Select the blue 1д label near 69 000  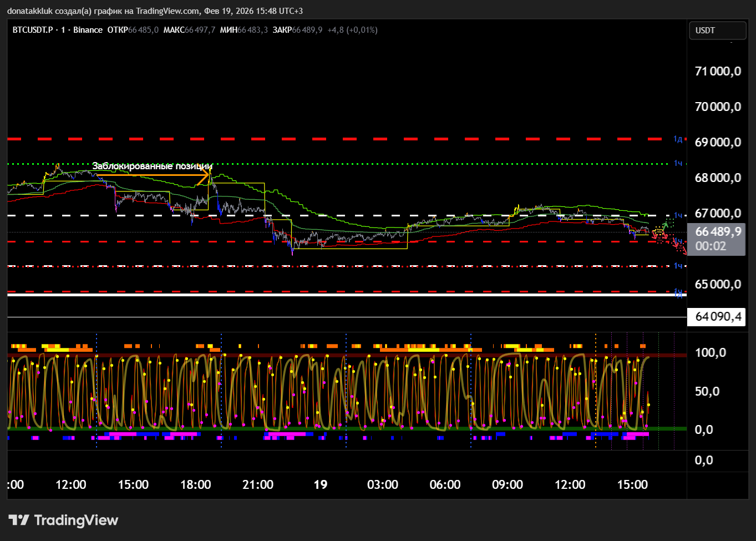tap(678, 139)
